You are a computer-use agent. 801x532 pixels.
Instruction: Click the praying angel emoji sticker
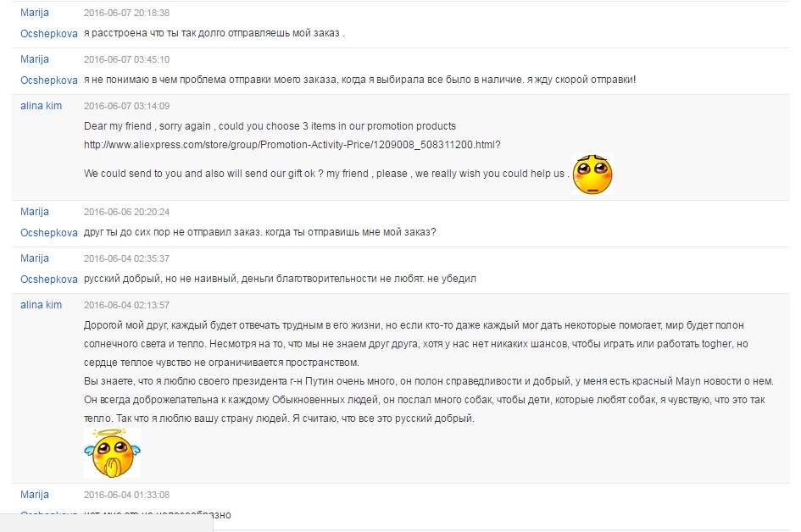[x=113, y=453]
